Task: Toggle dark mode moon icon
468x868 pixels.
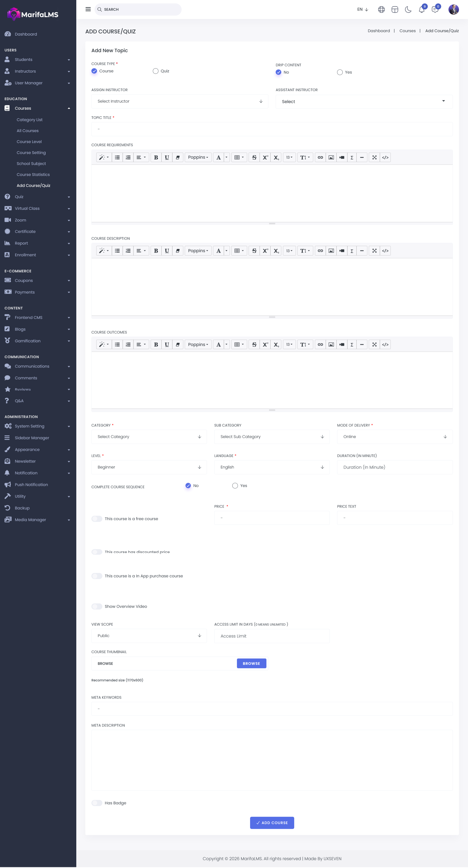Action: (x=408, y=10)
